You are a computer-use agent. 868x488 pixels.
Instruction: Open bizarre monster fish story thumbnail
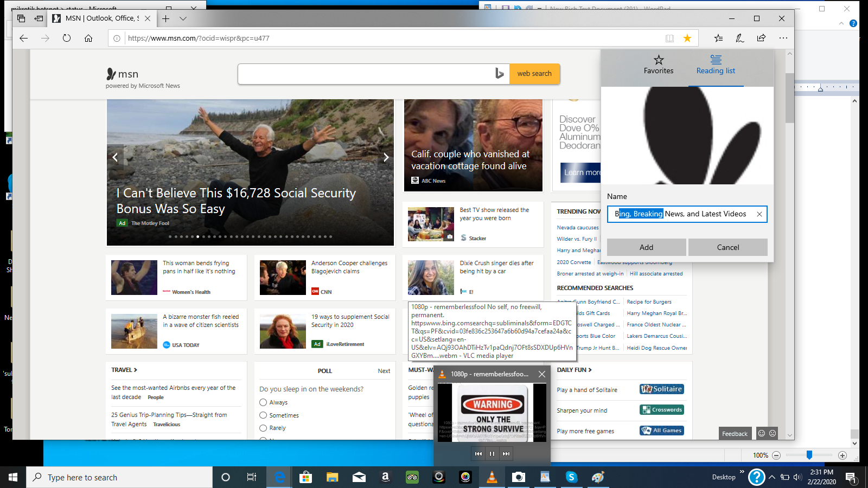134,331
